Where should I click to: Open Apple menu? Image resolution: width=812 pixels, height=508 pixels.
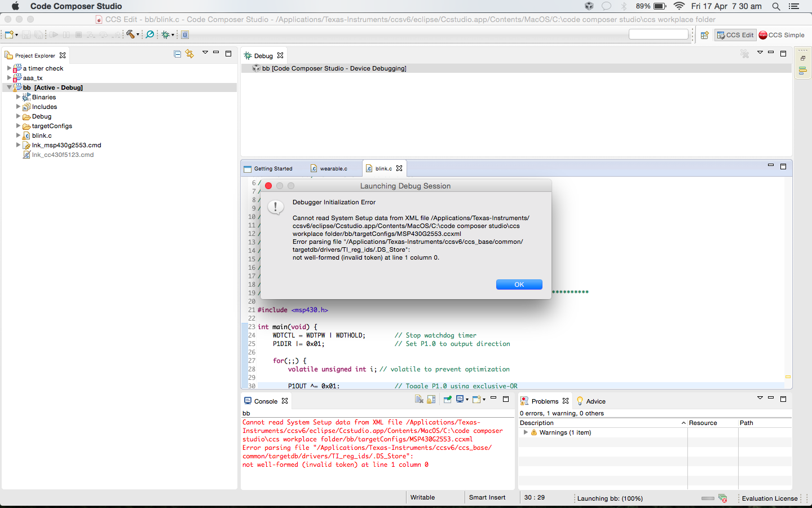[15, 6]
